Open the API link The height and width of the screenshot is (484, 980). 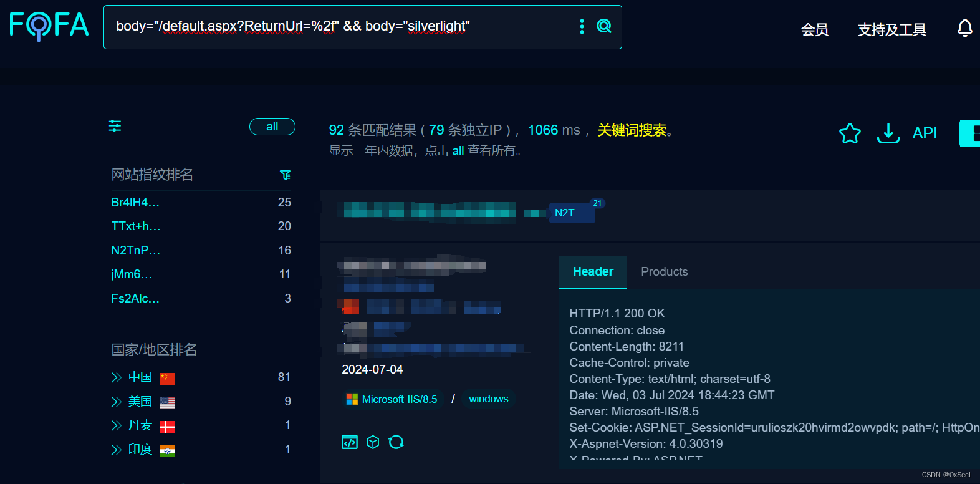click(x=925, y=133)
